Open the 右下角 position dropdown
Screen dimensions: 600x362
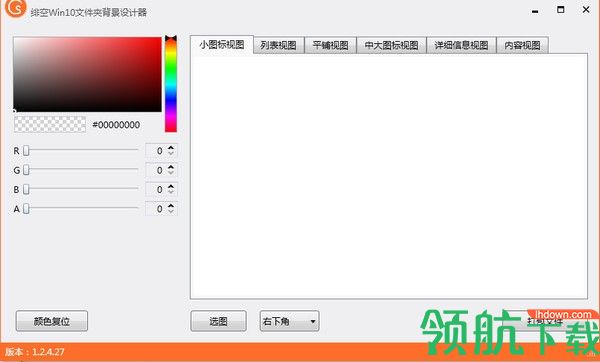click(289, 321)
